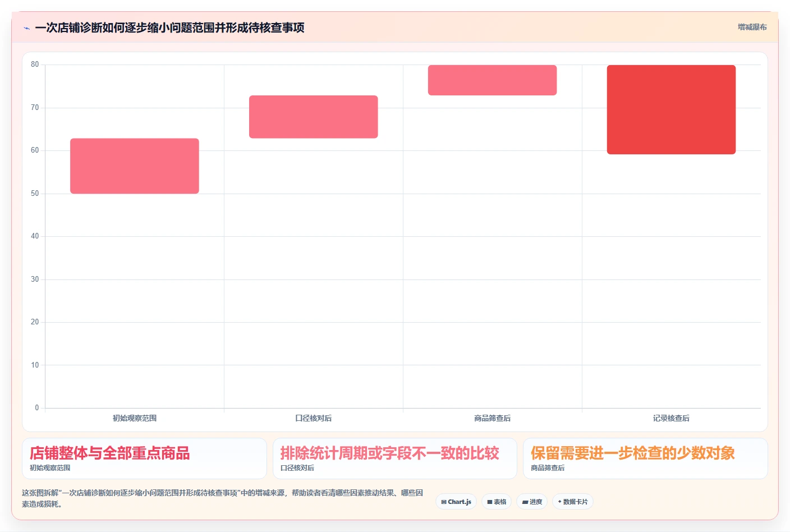Viewport: 790px width, 532px height.
Task: Click the y-axis value 10
Action: click(35, 365)
